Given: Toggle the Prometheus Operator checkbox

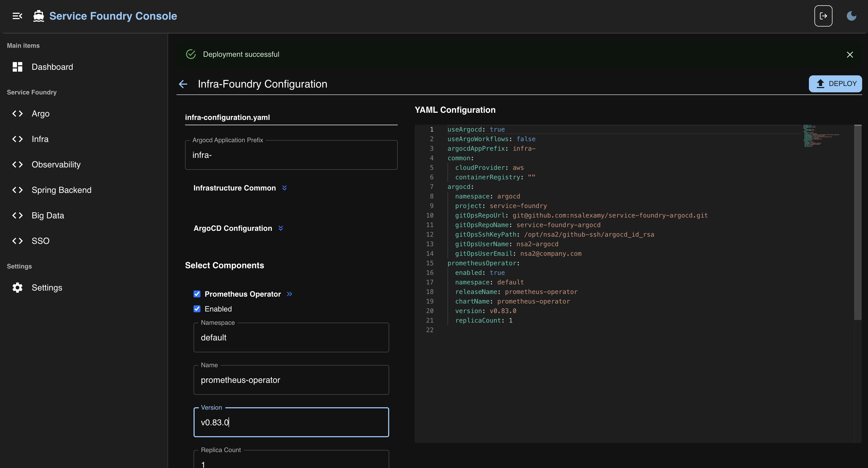Looking at the screenshot, I should point(197,294).
